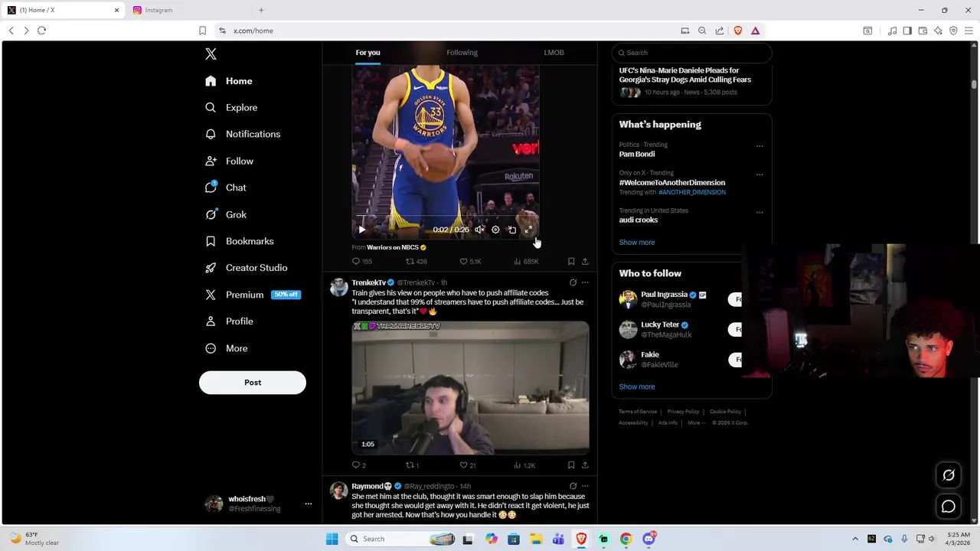Click the X search box
This screenshot has height=551, width=980.
691,53
